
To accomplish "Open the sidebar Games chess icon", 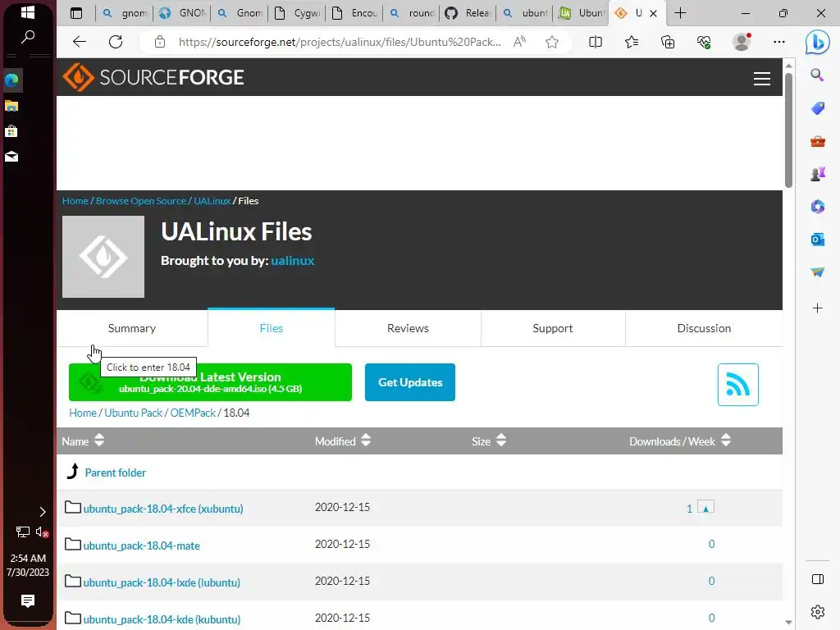I will pos(818,174).
